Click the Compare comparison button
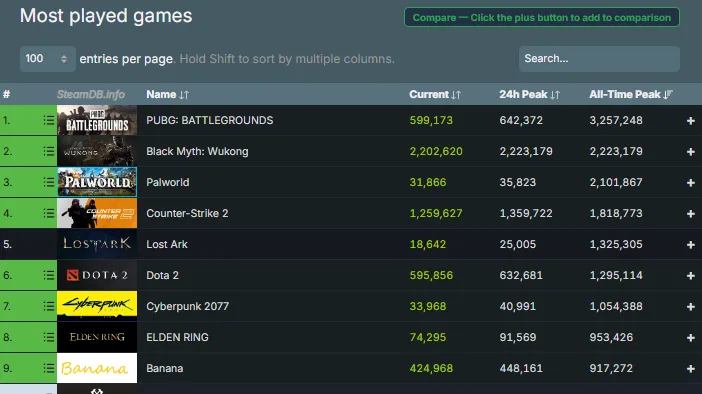The image size is (702, 394). (542, 17)
